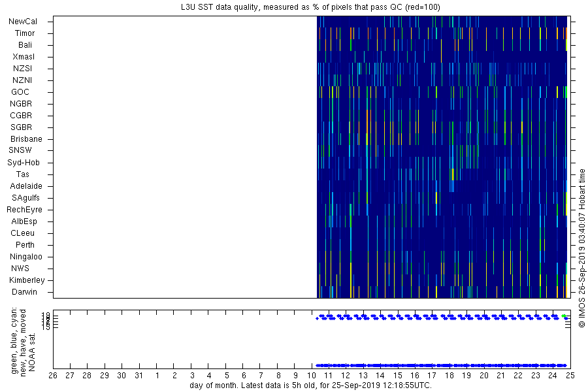
Task: Click the RechEyre row label
Action: pos(24,210)
